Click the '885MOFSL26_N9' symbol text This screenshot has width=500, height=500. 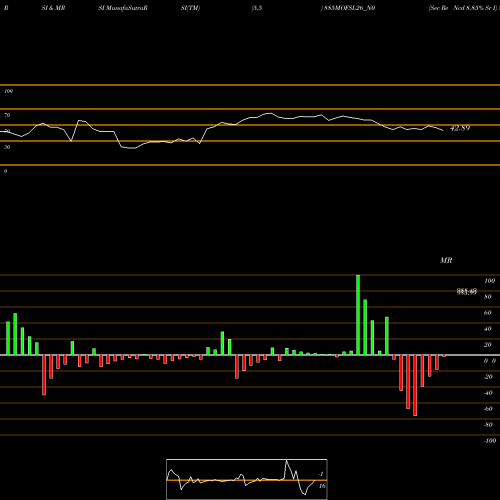349,8
